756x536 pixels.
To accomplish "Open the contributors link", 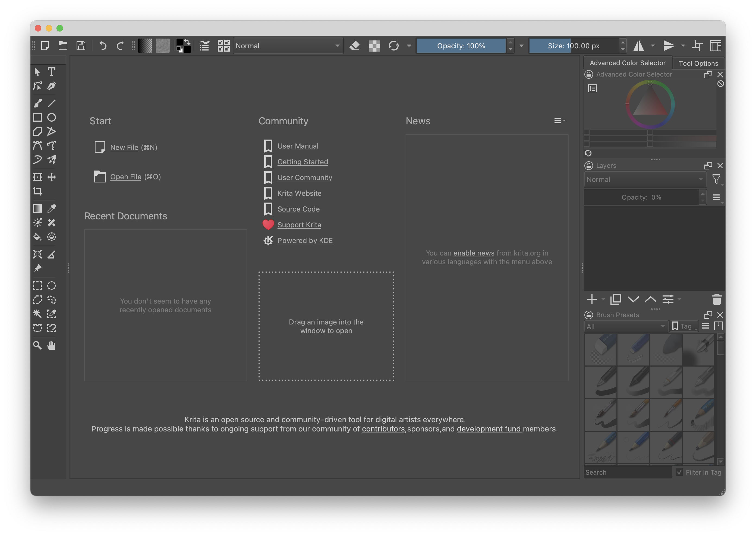I will click(383, 429).
